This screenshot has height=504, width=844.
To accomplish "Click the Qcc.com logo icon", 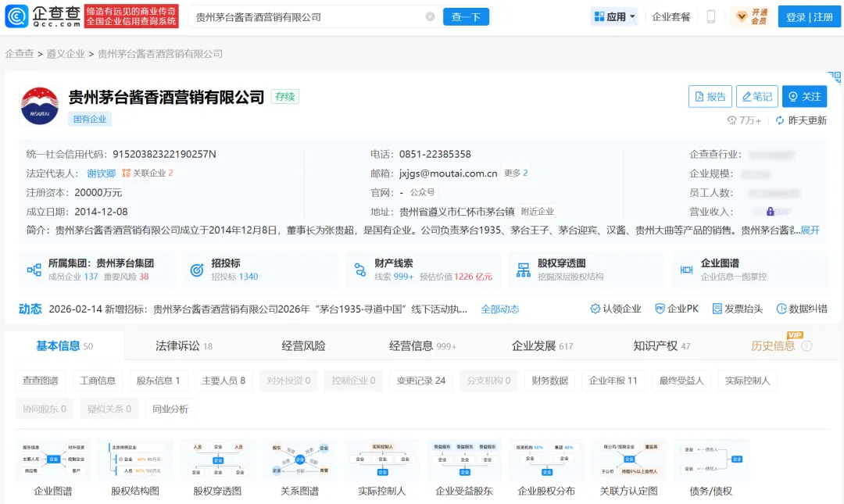I will [16, 16].
